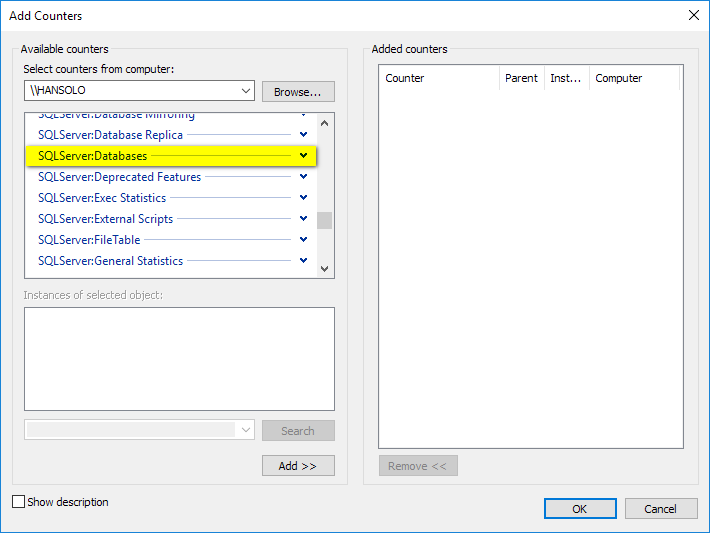
Task: Expand SQLServer:Database Replica chevron
Action: (303, 135)
